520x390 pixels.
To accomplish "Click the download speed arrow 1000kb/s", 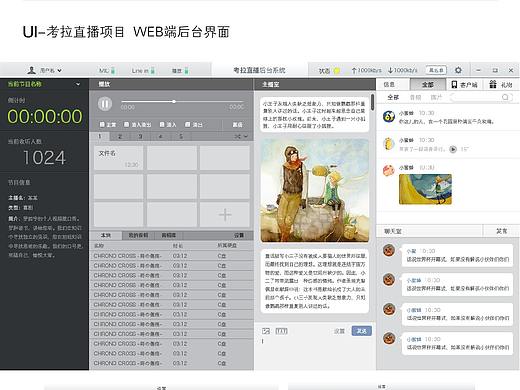I will click(x=390, y=70).
